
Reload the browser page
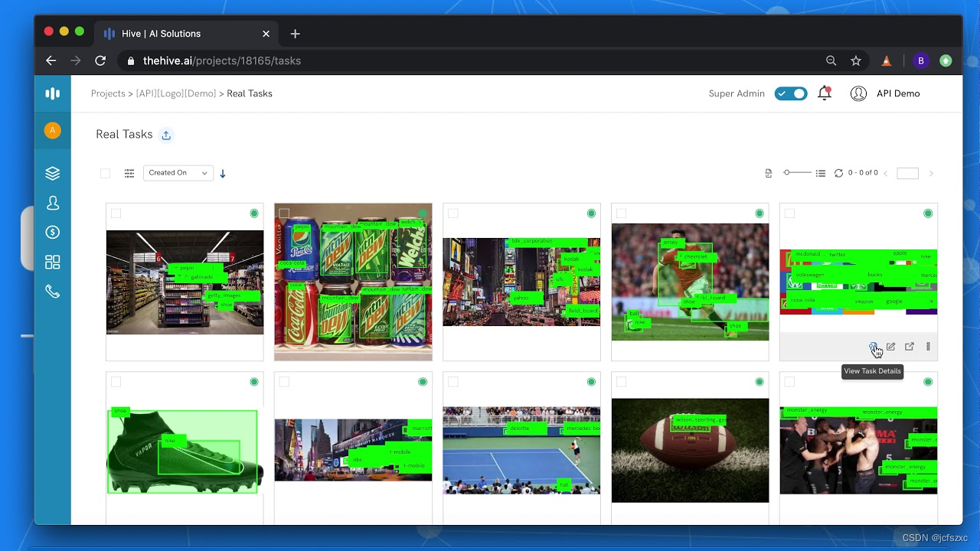pyautogui.click(x=100, y=60)
